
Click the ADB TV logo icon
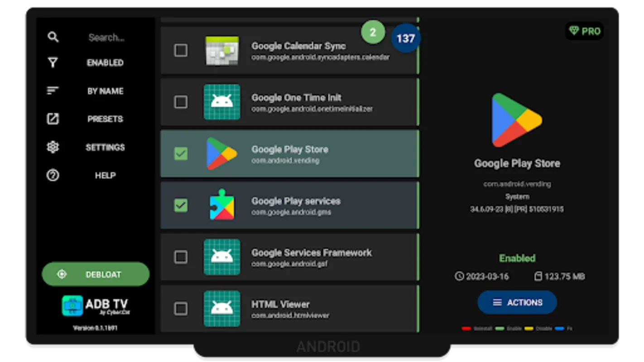coord(72,305)
